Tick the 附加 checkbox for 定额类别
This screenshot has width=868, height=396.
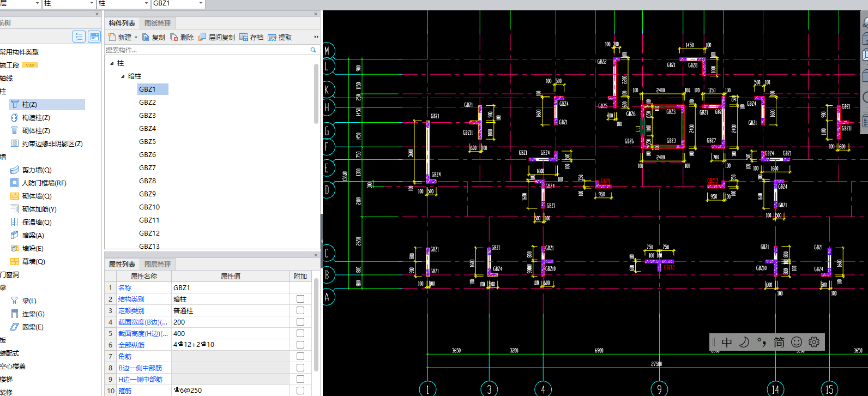[x=300, y=310]
